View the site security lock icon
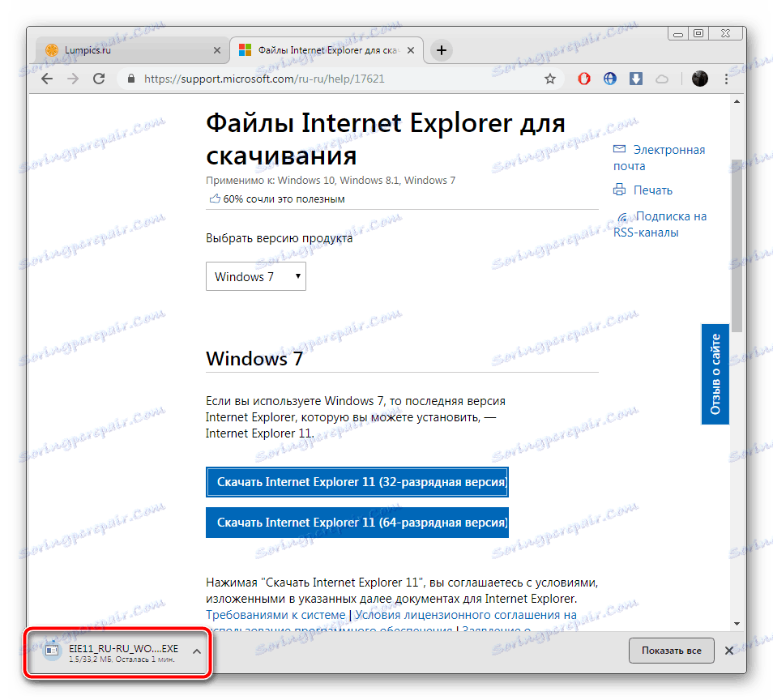Image resolution: width=773 pixels, height=700 pixels. [x=131, y=79]
